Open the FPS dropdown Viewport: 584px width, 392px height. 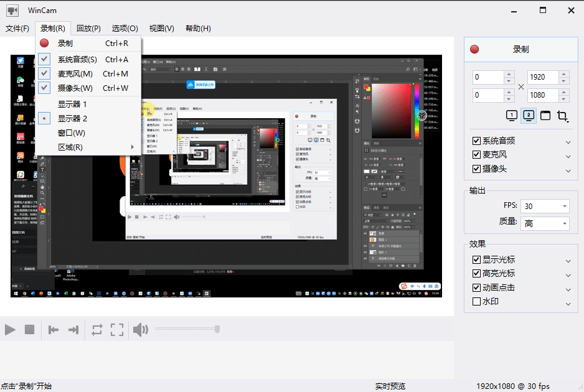click(545, 206)
